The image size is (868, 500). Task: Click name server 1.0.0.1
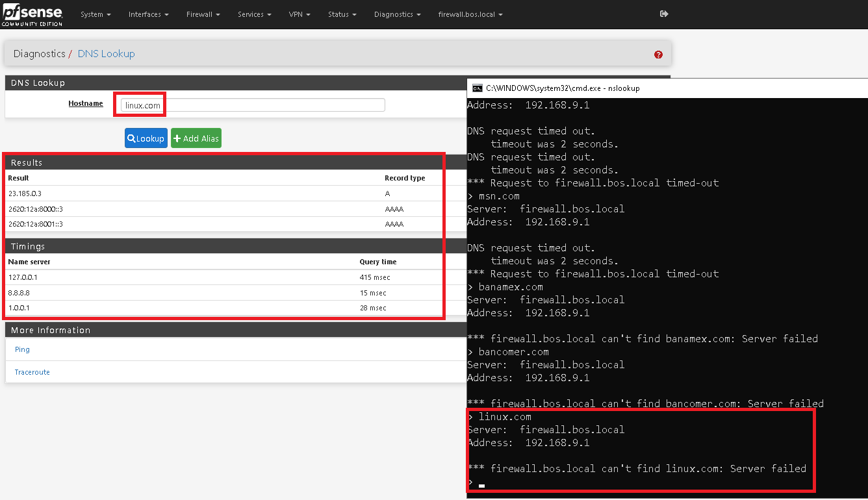click(x=18, y=308)
